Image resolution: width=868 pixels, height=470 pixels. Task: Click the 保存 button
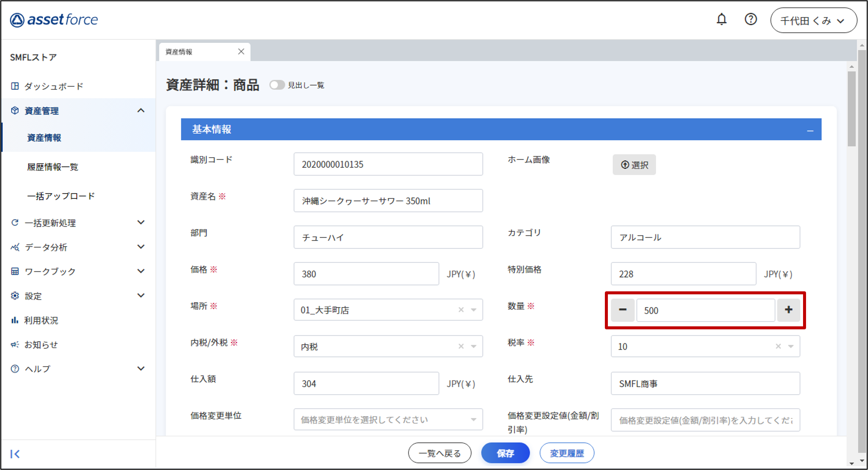pyautogui.click(x=505, y=453)
